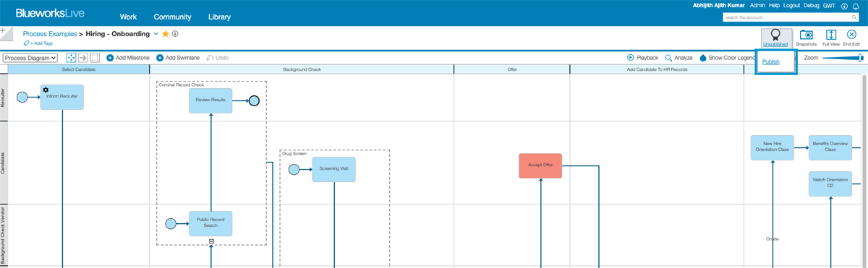Click start event before Inform Recruiter
The height and width of the screenshot is (268, 868).
tap(22, 97)
